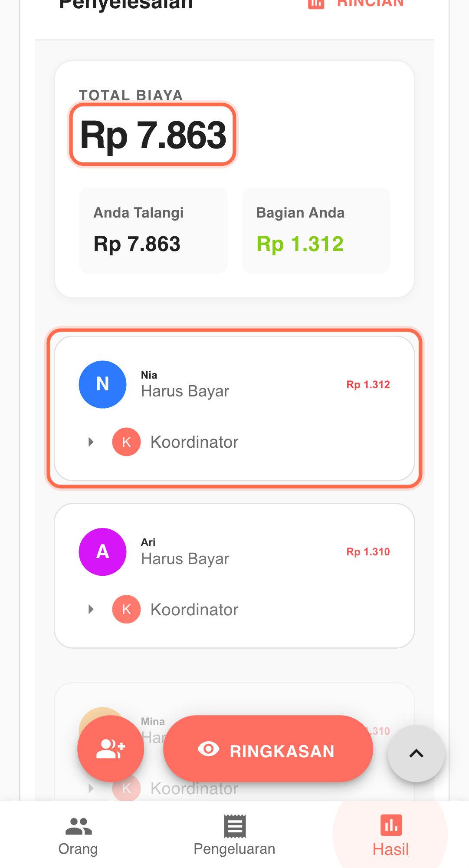The height and width of the screenshot is (868, 469).
Task: Click Nia's blue N avatar
Action: (x=102, y=384)
